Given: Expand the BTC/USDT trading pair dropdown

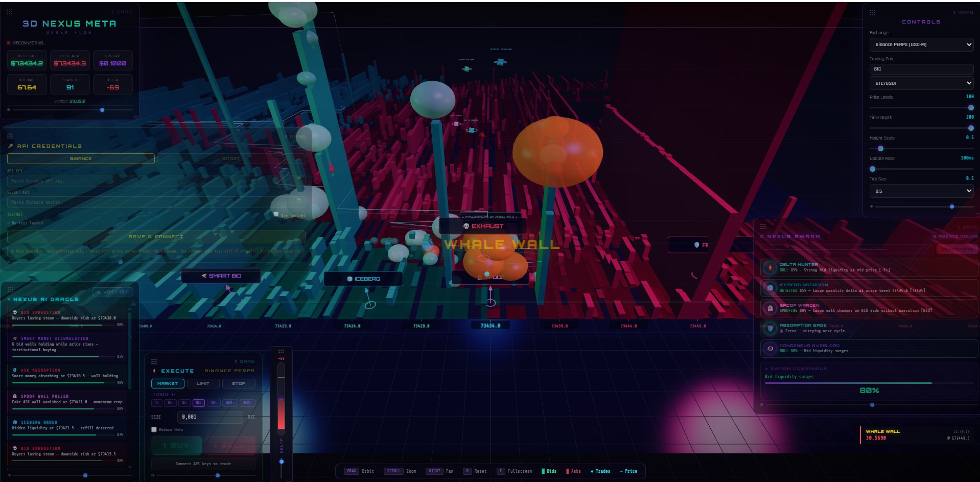Looking at the screenshot, I should click(x=921, y=83).
